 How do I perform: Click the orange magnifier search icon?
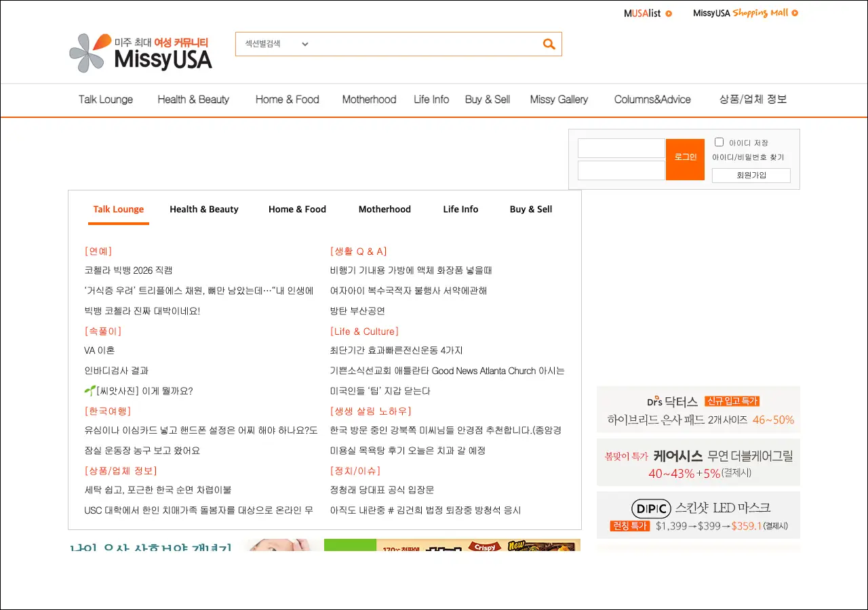click(549, 44)
